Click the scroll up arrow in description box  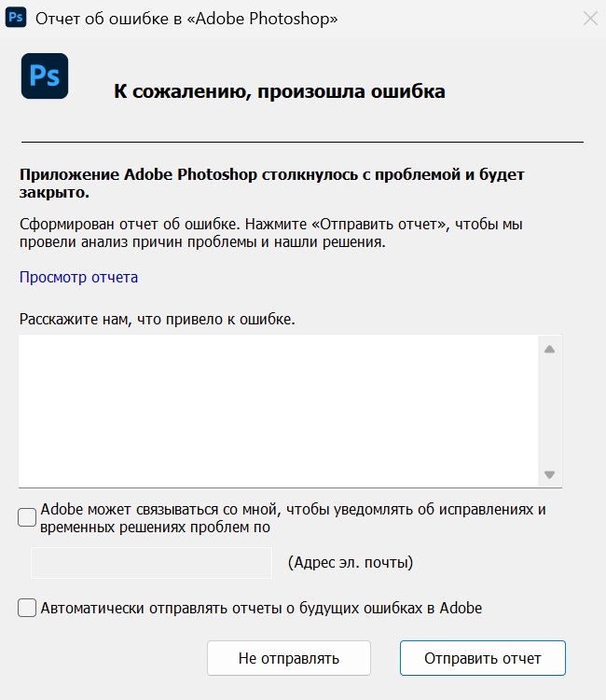click(549, 350)
